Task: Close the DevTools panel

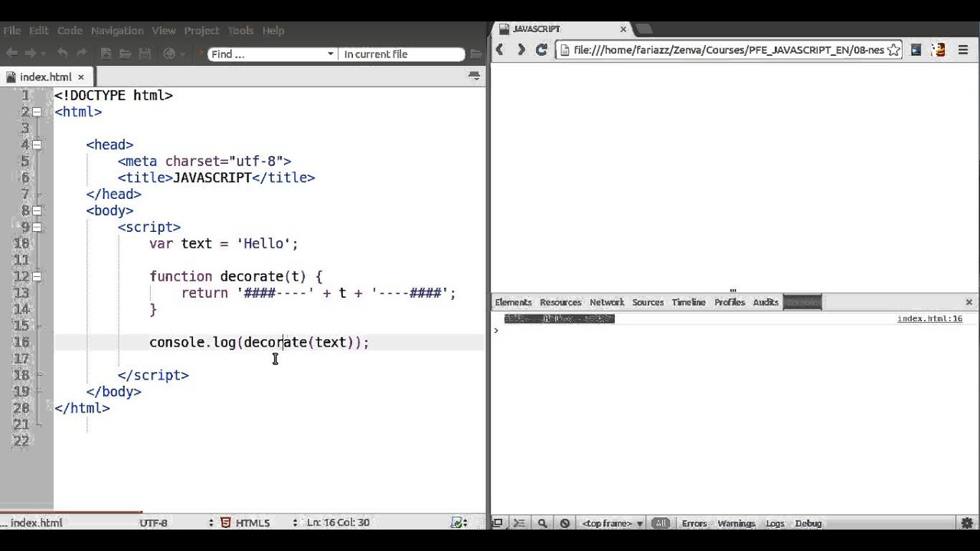Action: click(x=969, y=302)
